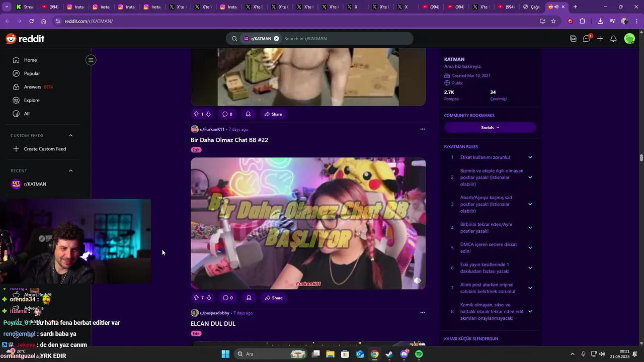Viewport: 644px width, 362px height.
Task: Open post title Bir Daha Olmaz Chat BB #22
Action: pyautogui.click(x=229, y=140)
